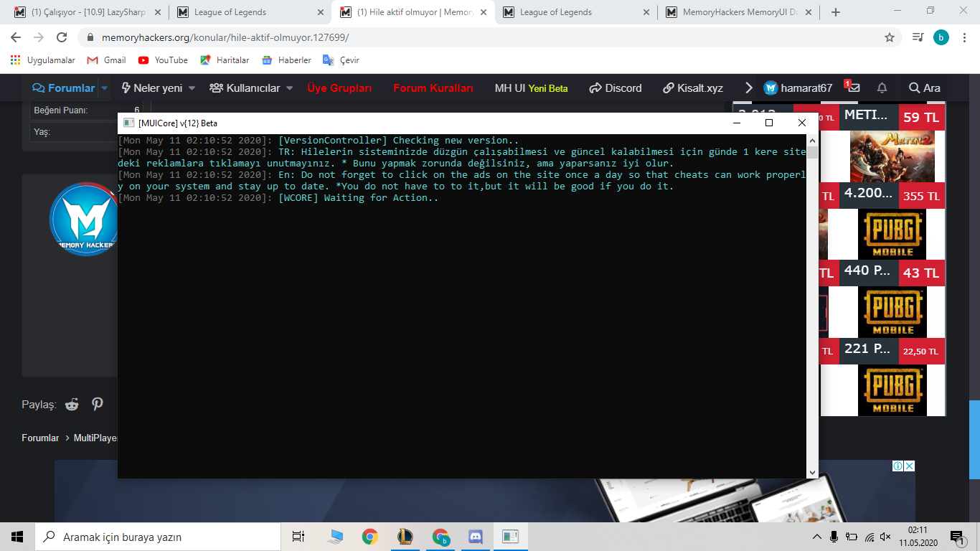
Task: Open the Chrome profile avatar 'b'
Action: click(941, 37)
